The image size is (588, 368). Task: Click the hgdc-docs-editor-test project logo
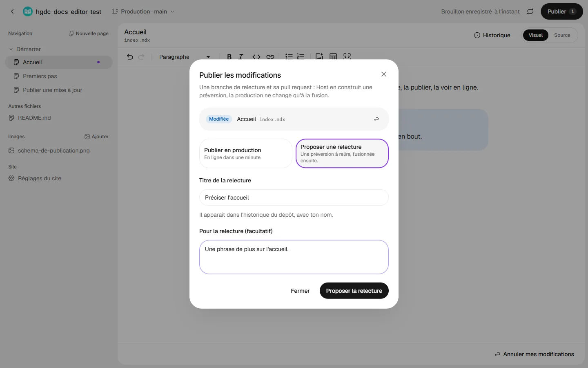28,11
